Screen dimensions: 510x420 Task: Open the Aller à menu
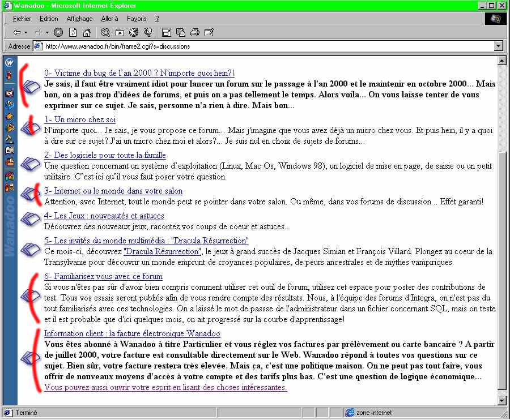(109, 19)
